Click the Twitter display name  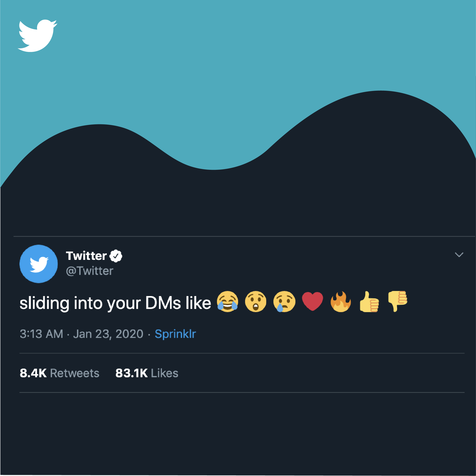click(x=86, y=256)
